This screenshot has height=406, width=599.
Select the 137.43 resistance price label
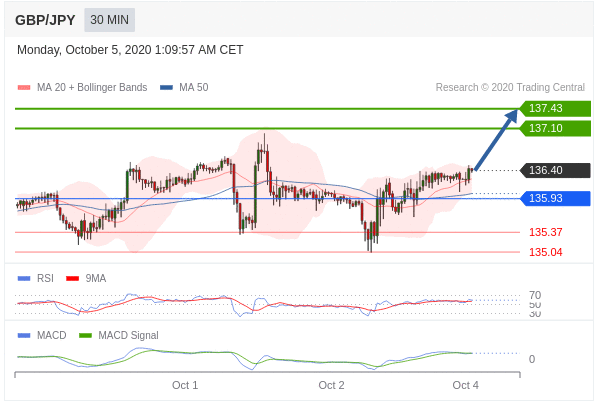(x=555, y=108)
